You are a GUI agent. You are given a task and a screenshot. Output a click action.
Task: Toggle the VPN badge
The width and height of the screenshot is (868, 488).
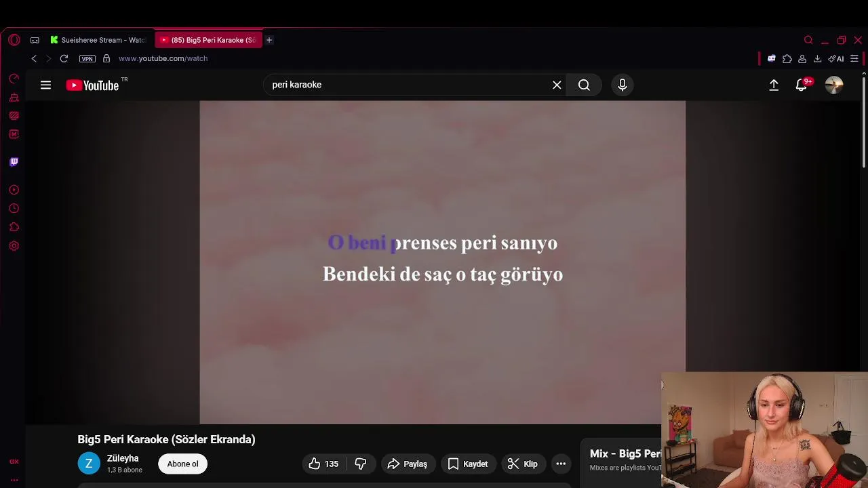tap(87, 58)
